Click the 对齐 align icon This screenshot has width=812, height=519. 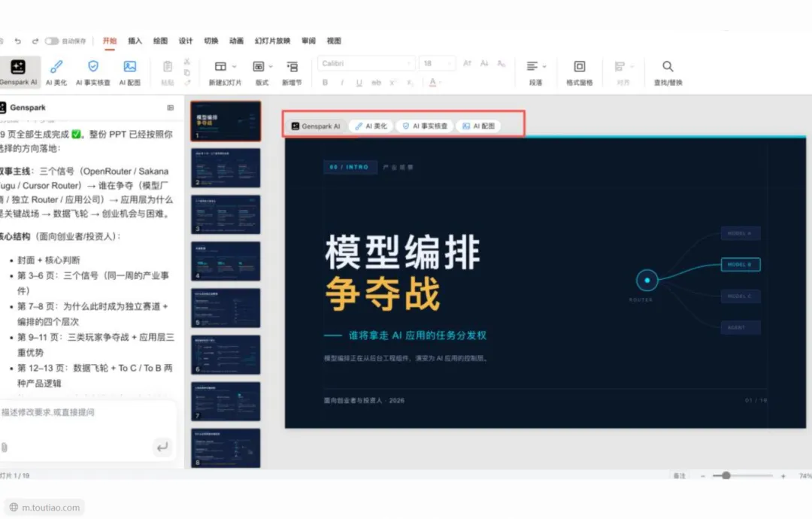[x=620, y=66]
